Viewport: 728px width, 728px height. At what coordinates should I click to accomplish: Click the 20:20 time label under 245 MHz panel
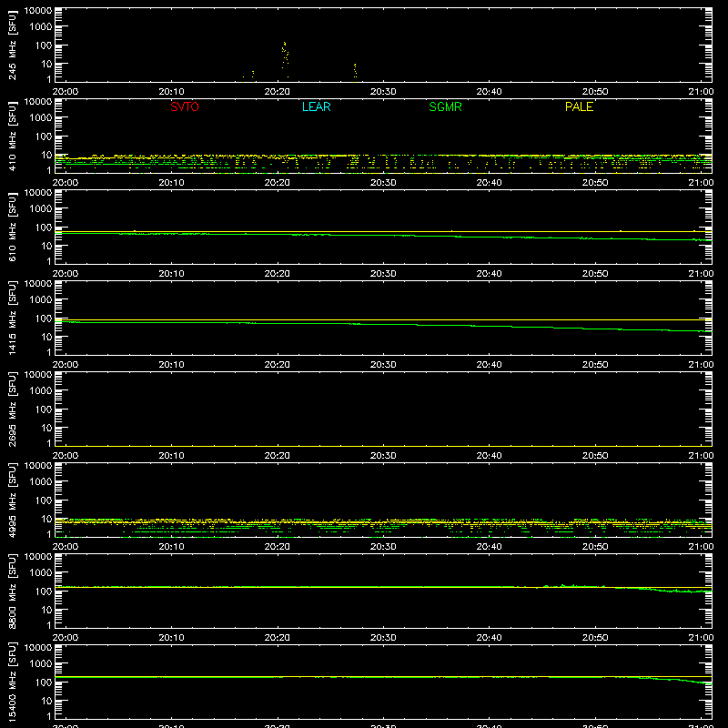tap(278, 92)
